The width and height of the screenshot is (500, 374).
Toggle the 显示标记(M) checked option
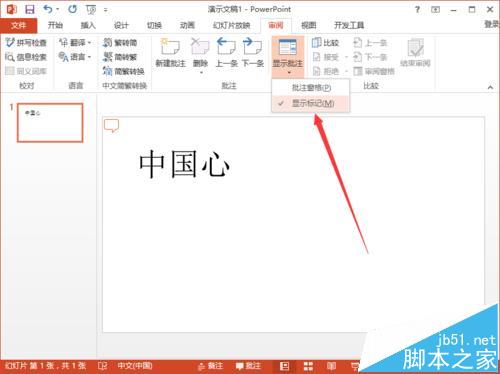pyautogui.click(x=311, y=103)
